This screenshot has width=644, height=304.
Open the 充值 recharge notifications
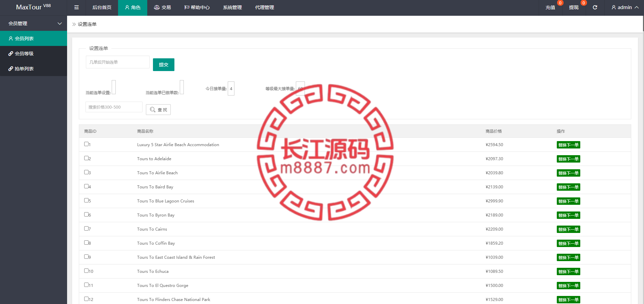550,7
